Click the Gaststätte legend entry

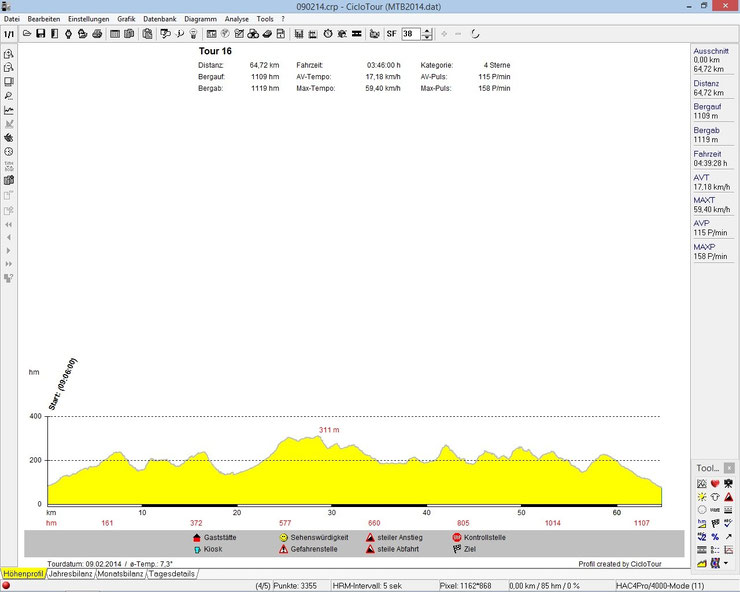pyautogui.click(x=215, y=537)
